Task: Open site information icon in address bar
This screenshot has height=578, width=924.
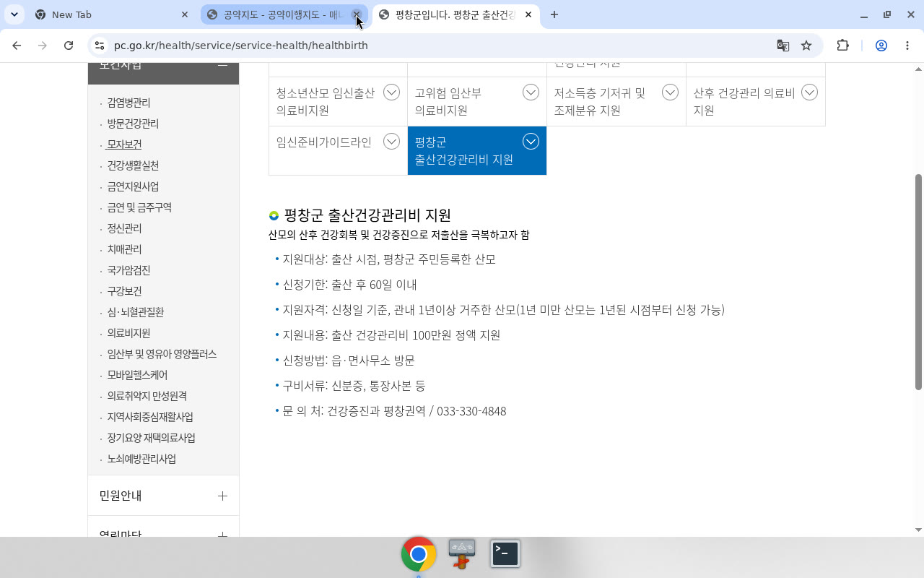Action: (100, 46)
